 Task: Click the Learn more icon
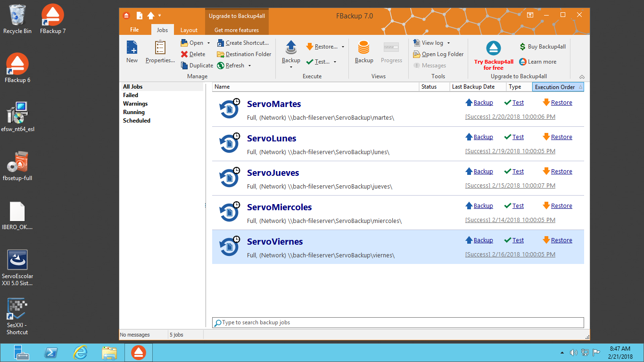[522, 62]
